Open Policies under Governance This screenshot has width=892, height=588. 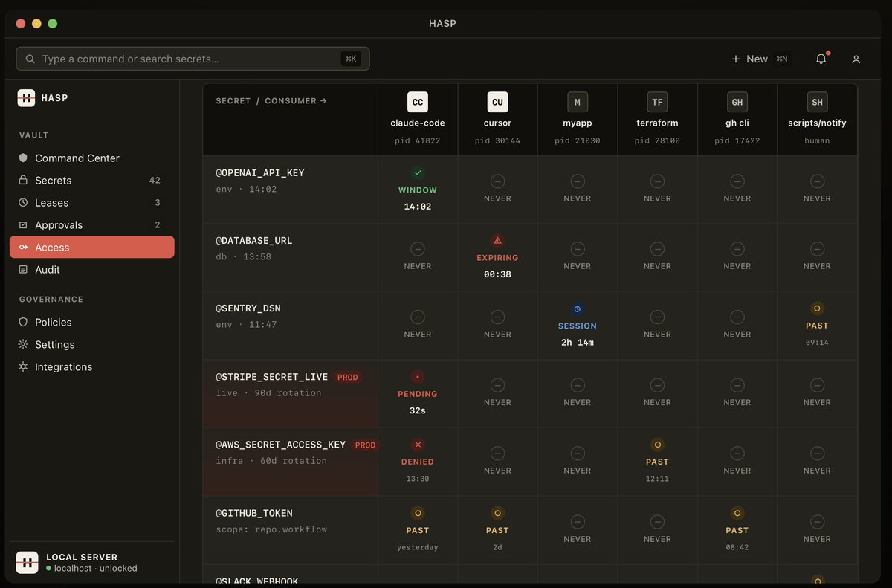point(92,322)
